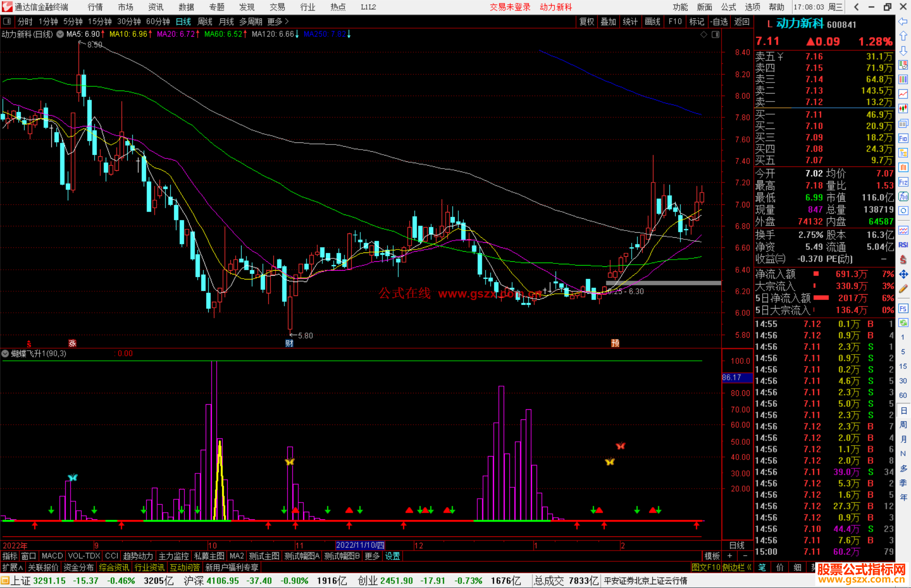Image resolution: width=911 pixels, height=588 pixels.
Task: Click the 2022/11/10 date marker on timeline
Action: point(360,545)
